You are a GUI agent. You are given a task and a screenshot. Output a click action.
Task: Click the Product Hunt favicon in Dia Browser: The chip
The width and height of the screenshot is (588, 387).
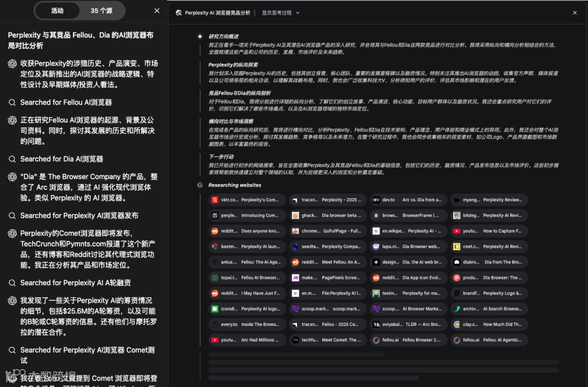point(456,278)
